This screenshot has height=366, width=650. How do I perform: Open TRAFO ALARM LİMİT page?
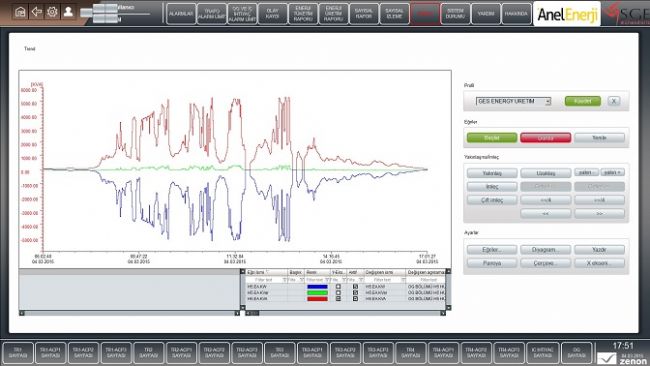click(211, 14)
